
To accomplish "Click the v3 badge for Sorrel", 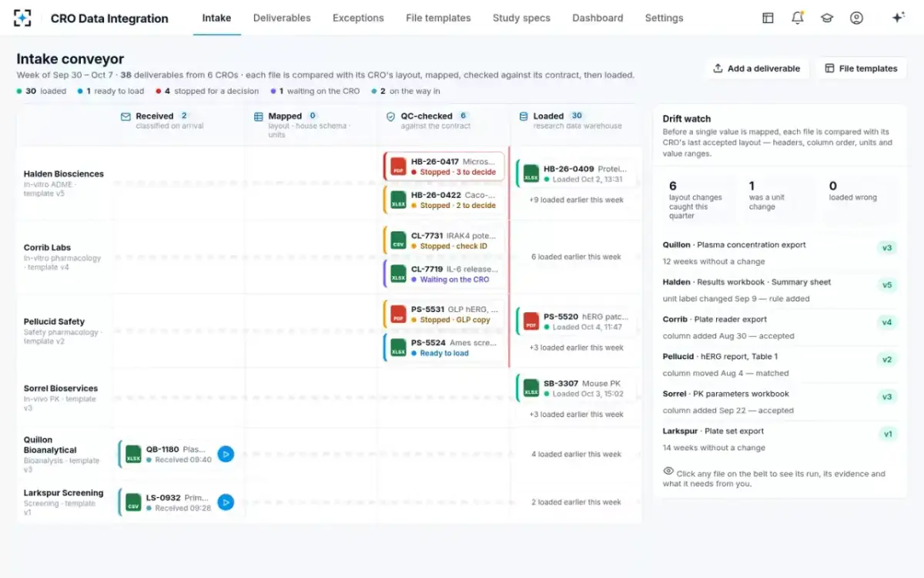I will point(887,397).
